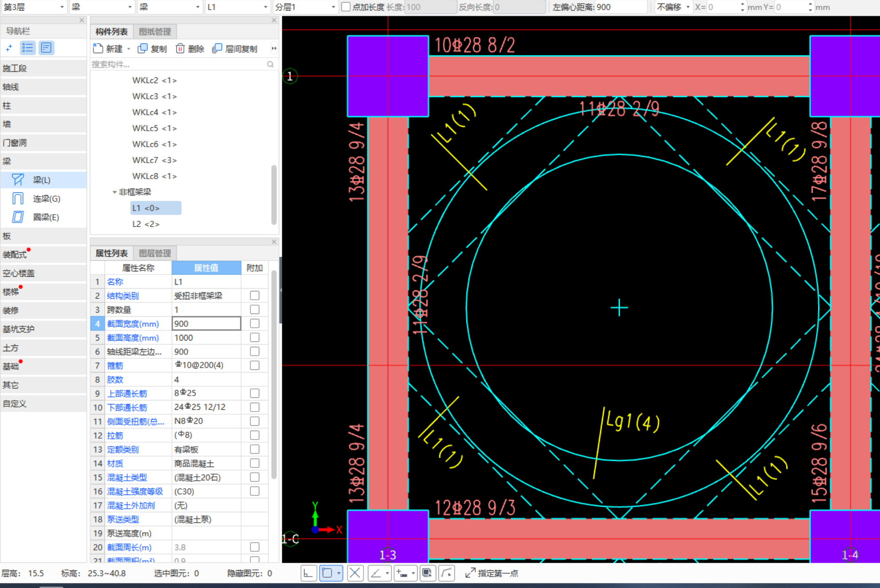Viewport: 880px width, 588px height.
Task: Open the first 梁 category dropdown
Action: tap(102, 7)
